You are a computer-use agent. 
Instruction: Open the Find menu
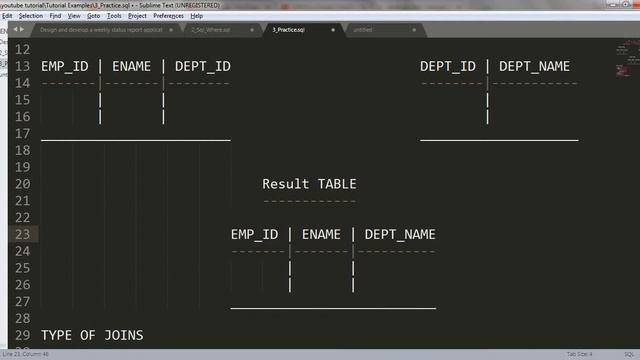click(x=55, y=16)
